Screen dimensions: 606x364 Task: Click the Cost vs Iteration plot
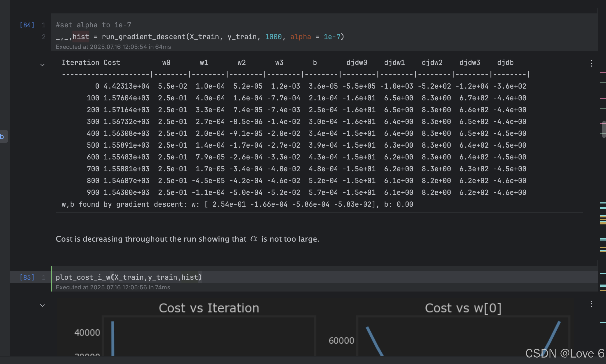click(209, 336)
